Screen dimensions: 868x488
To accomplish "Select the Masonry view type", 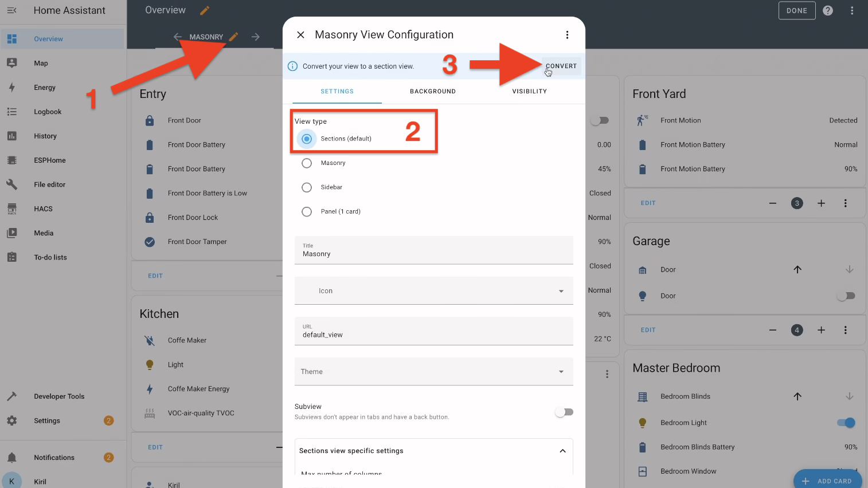I will coord(307,163).
